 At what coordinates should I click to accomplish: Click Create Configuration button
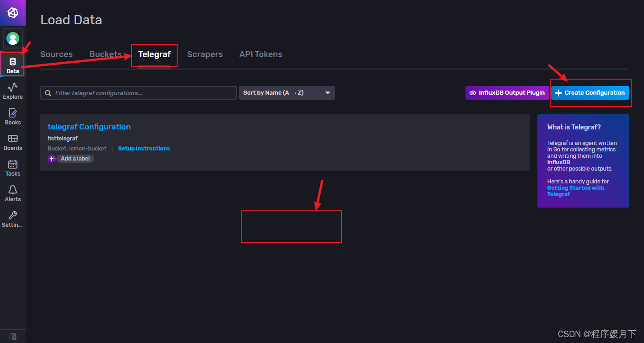(590, 93)
